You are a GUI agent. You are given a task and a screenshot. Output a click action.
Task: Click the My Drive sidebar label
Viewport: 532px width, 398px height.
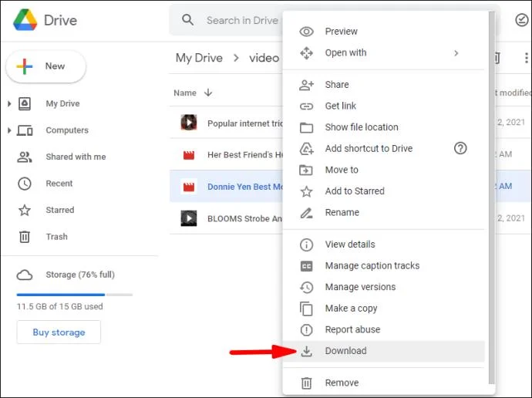(62, 103)
